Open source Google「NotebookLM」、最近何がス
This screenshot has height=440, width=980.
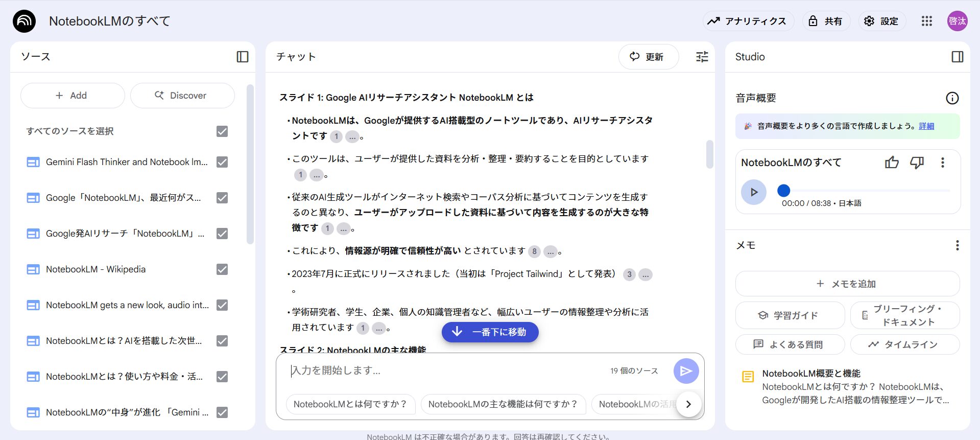pyautogui.click(x=123, y=198)
